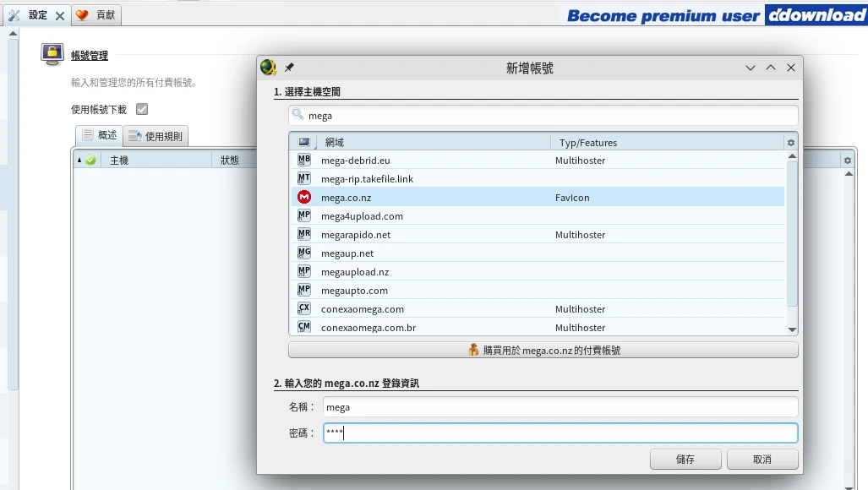Click the ddownload premium banner
Viewport: 868px width, 490px height.
715,15
